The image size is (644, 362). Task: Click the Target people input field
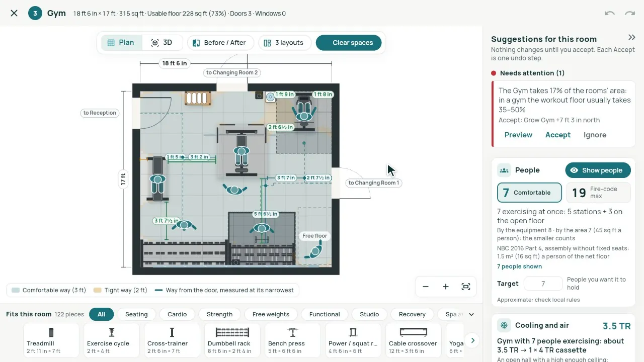[x=543, y=284]
